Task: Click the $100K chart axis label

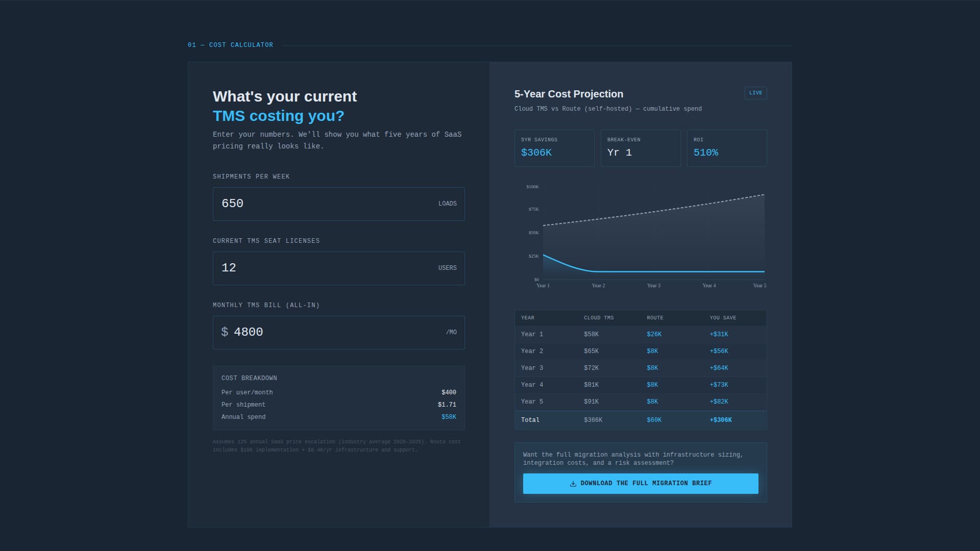Action: click(532, 187)
